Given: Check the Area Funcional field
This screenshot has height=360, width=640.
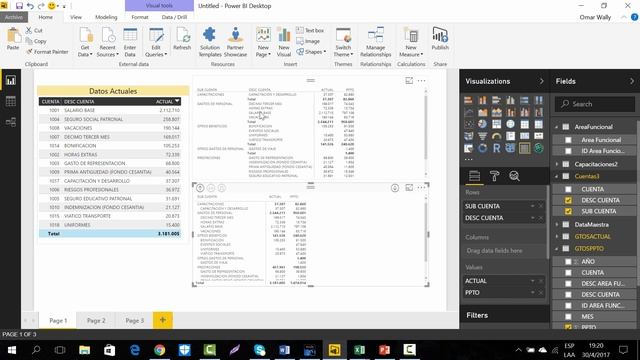Looking at the screenshot, I should coord(568,140).
